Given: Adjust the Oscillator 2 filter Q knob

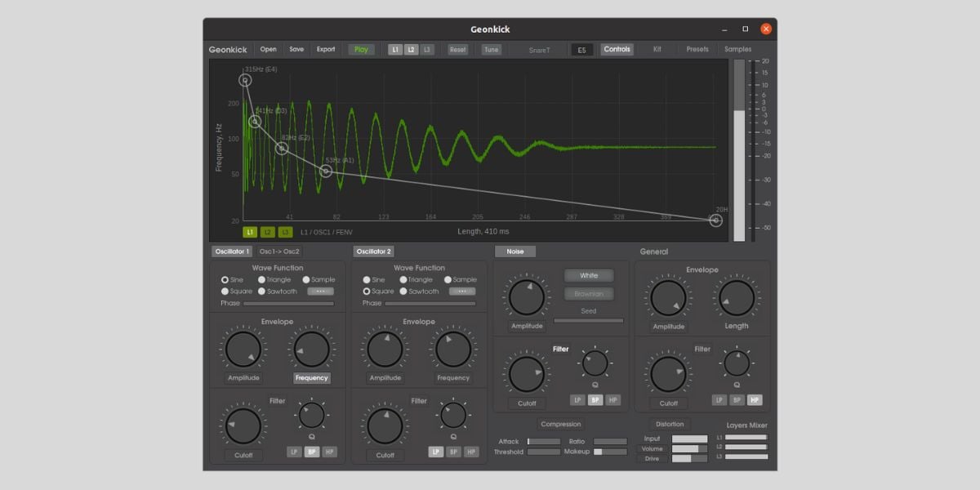Looking at the screenshot, I should pos(452,416).
